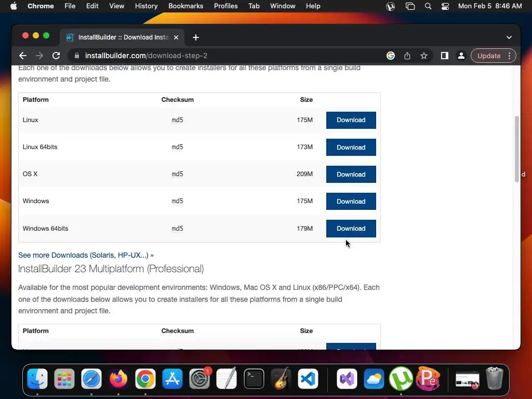Open md5 checksum for Linux row
Image resolution: width=532 pixels, height=399 pixels.
click(178, 120)
